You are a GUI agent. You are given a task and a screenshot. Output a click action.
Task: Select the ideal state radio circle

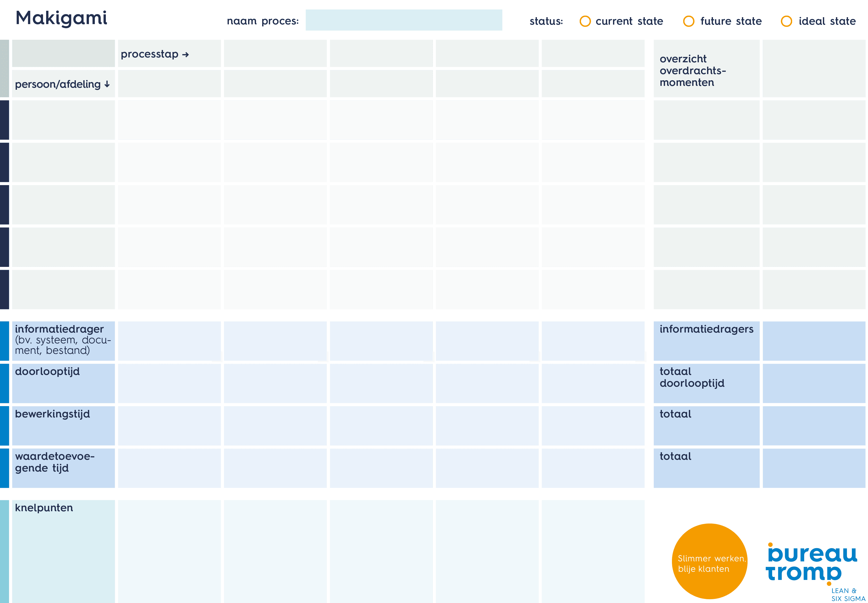[x=787, y=21]
